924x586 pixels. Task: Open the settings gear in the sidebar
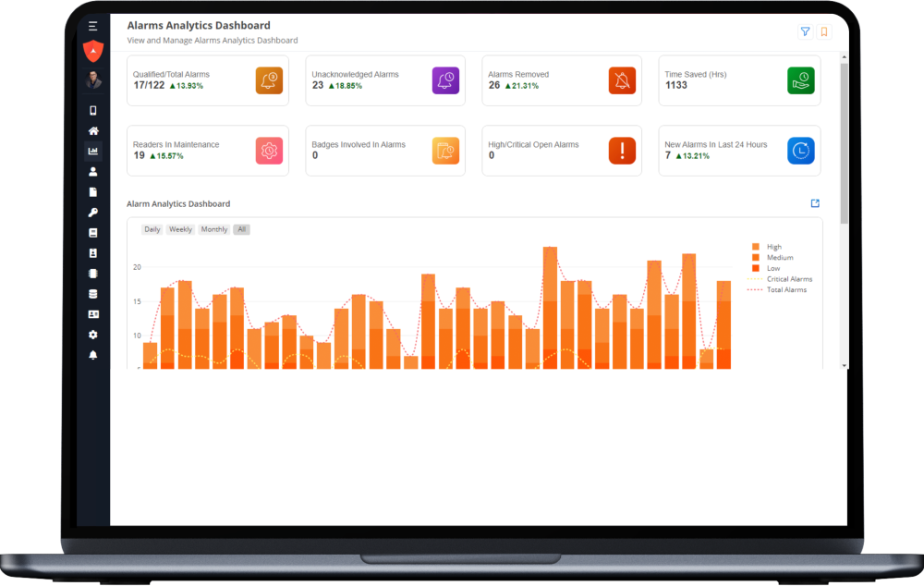click(x=92, y=334)
